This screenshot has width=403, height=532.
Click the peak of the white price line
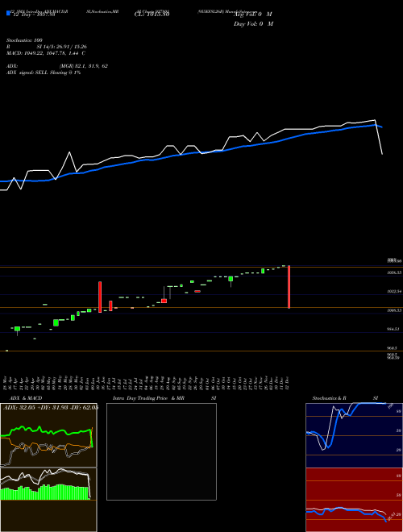coord(375,120)
